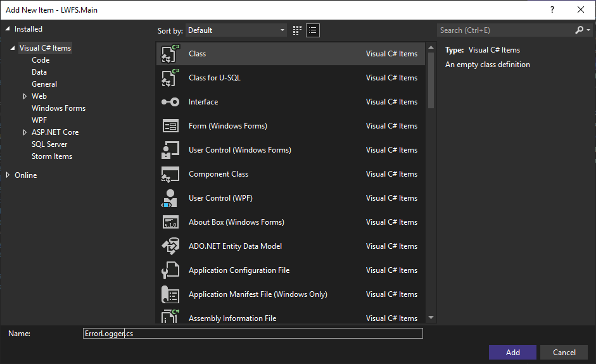Switch to small icons list view
This screenshot has height=364, width=596.
click(x=313, y=30)
